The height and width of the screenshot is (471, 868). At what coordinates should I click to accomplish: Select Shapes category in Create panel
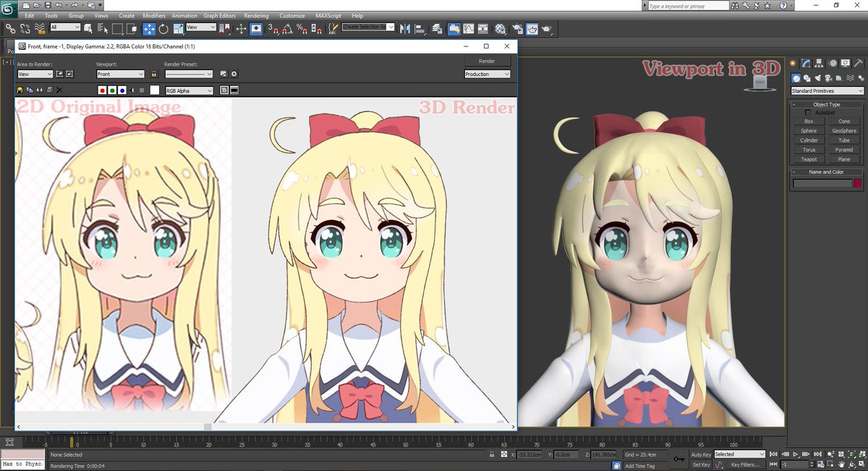pyautogui.click(x=807, y=78)
